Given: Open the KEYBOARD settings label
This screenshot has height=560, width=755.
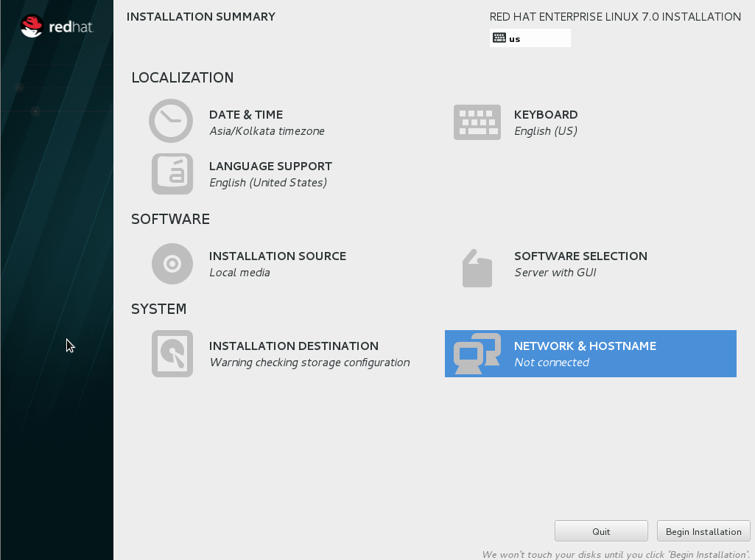Looking at the screenshot, I should [546, 115].
